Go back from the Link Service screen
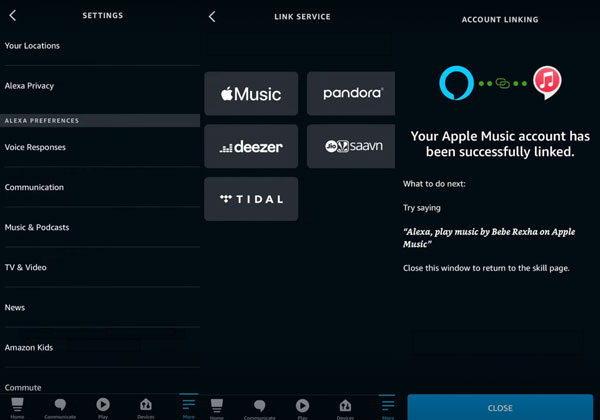This screenshot has width=600, height=420. (x=212, y=16)
